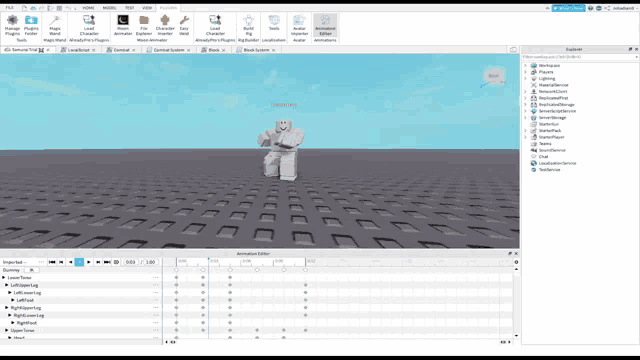Open the LowerTorso track options menu
This screenshot has width=640, height=360.
pyautogui.click(x=156, y=278)
